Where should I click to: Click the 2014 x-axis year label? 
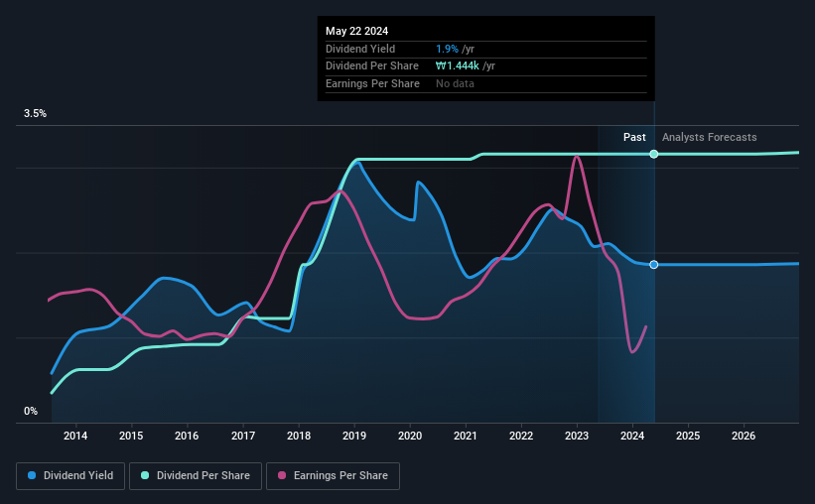point(75,436)
